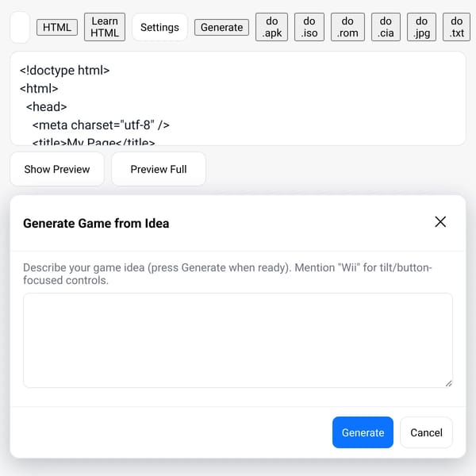
Task: Open Preview Full view
Action: tap(159, 169)
